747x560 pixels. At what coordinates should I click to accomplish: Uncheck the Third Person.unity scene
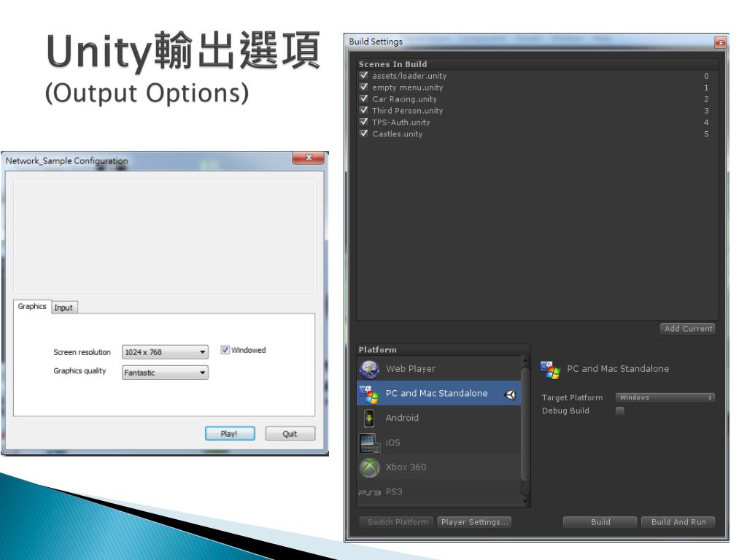tap(364, 110)
